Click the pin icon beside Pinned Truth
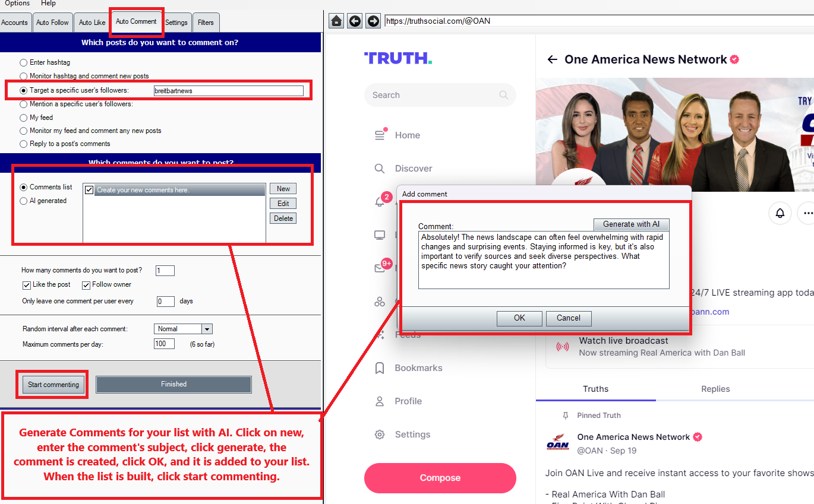Viewport: 814px width, 504px height. pos(566,416)
